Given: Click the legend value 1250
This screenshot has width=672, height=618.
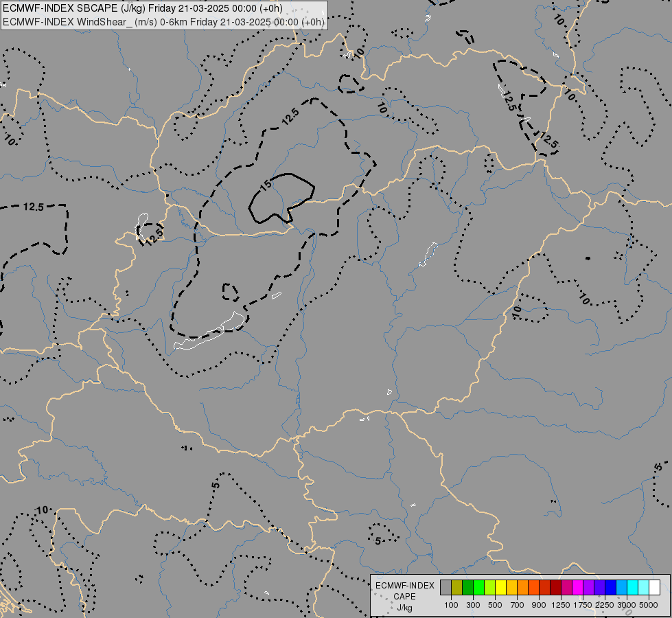Looking at the screenshot, I should pyautogui.click(x=561, y=605).
